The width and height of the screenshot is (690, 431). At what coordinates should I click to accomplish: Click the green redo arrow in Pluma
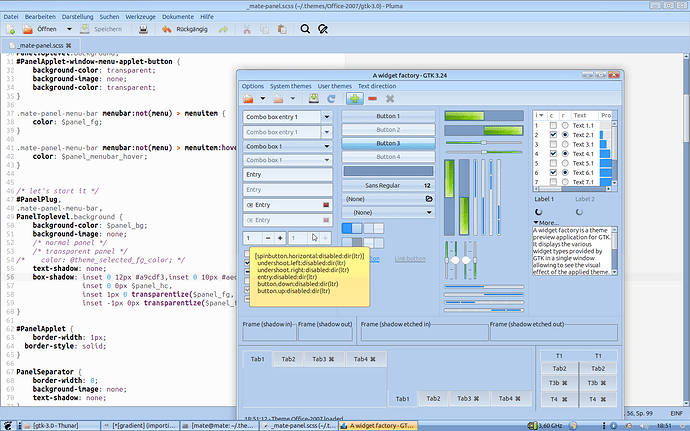[x=224, y=29]
